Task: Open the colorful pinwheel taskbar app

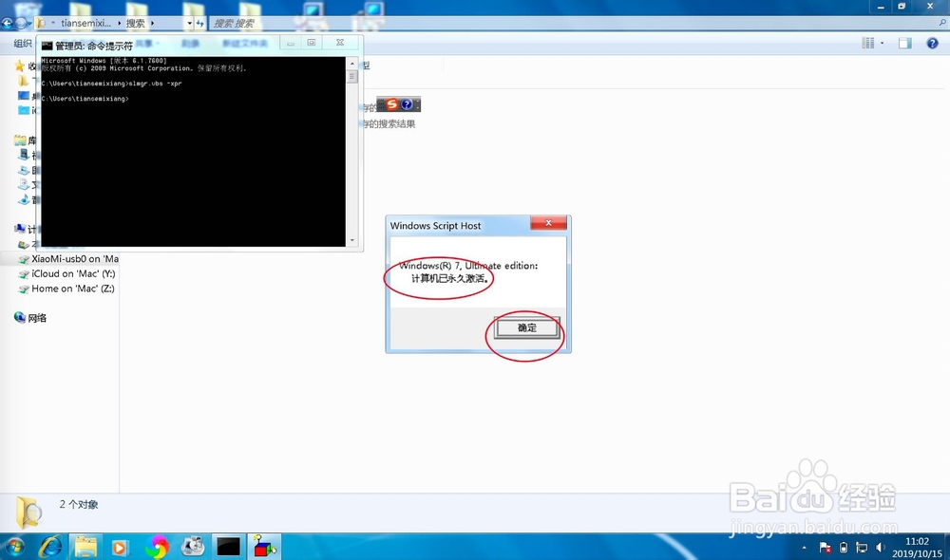Action: 157,548
